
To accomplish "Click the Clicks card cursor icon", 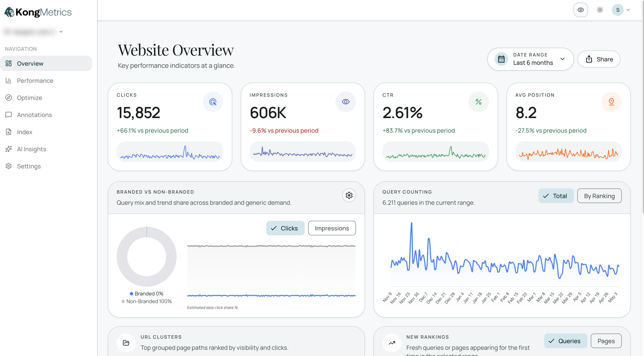I will (x=213, y=102).
